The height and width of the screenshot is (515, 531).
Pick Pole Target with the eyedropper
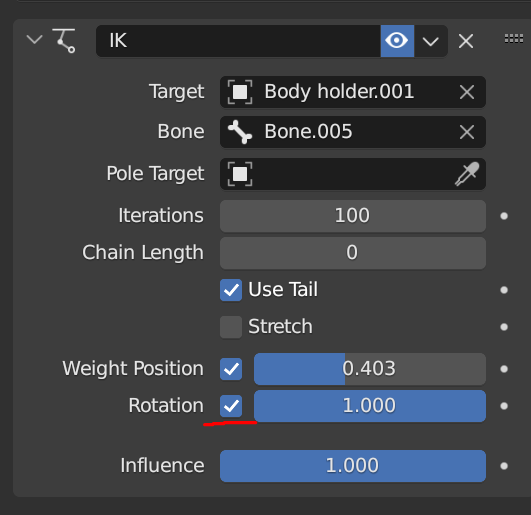click(467, 174)
